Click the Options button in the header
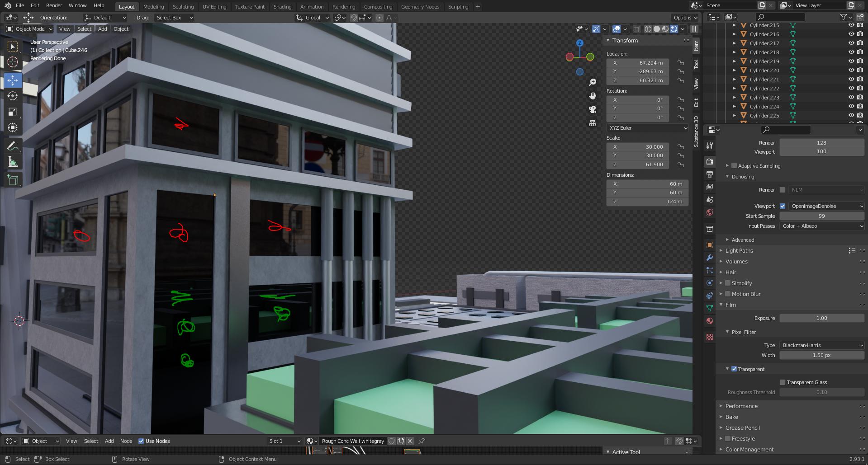Viewport: 868px width, 465px height. pos(684,17)
